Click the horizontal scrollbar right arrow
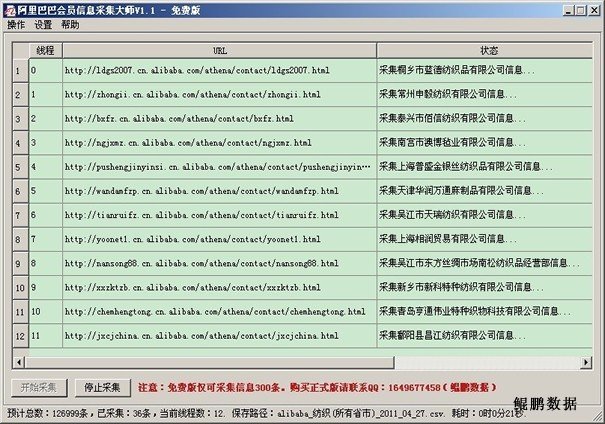This screenshot has height=424, width=605. [x=586, y=362]
